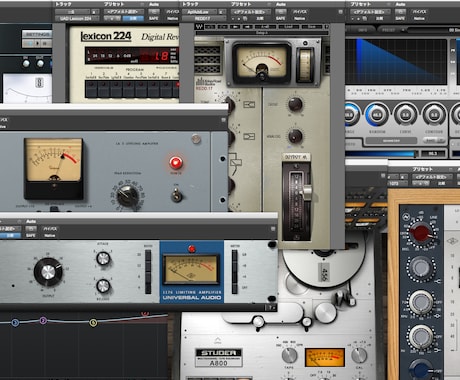
Task: Click the REDD VU meter selector switch
Action: pos(305,65)
